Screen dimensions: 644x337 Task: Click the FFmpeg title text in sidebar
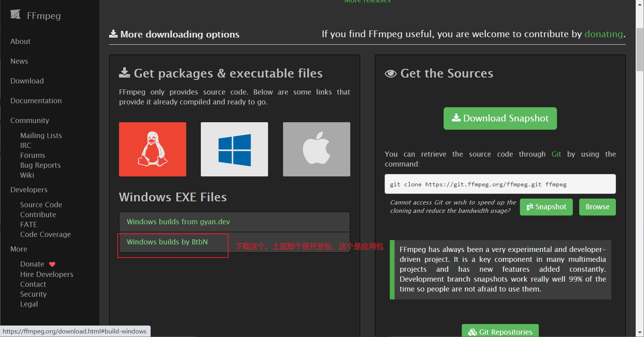(x=44, y=16)
